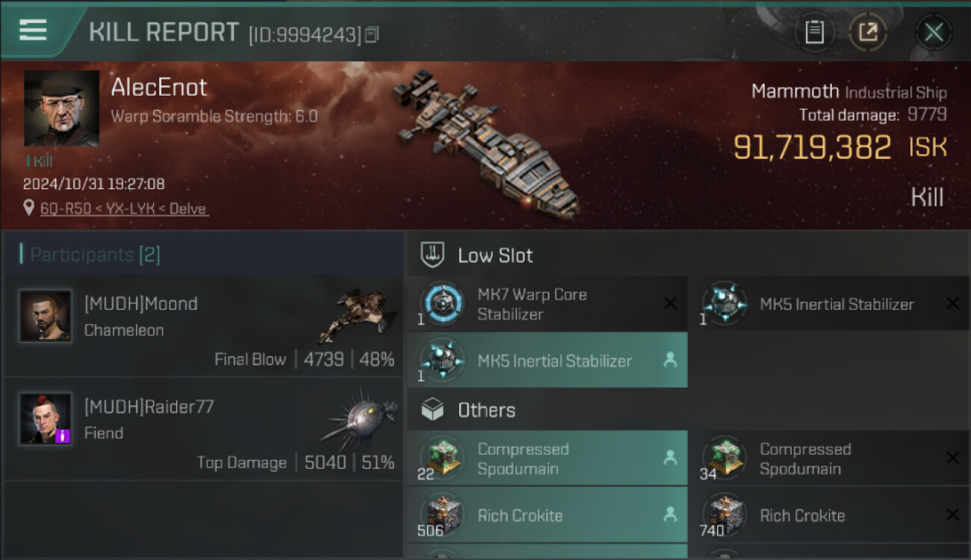This screenshot has width=971, height=560.
Task: Open [MUDH]Raider77 participant entry
Action: tap(203, 429)
